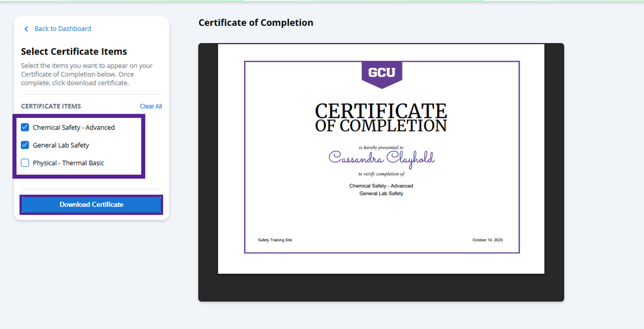The height and width of the screenshot is (329, 644).
Task: Open the Back to Dashboard link
Action: (63, 29)
